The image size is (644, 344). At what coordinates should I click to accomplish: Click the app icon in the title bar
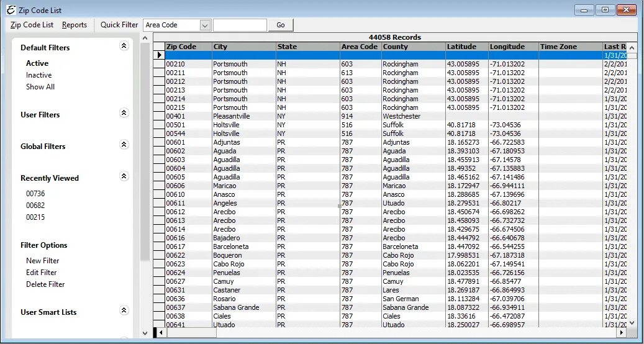coord(11,10)
